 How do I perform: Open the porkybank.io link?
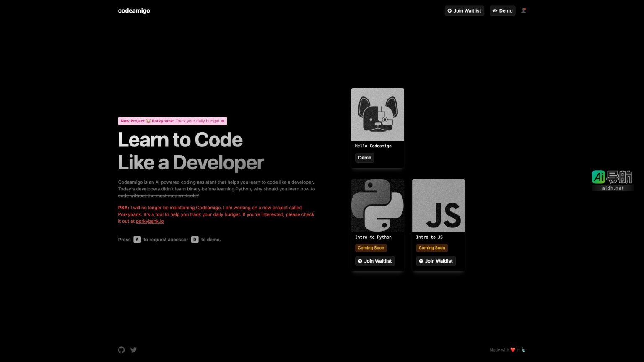tap(149, 221)
